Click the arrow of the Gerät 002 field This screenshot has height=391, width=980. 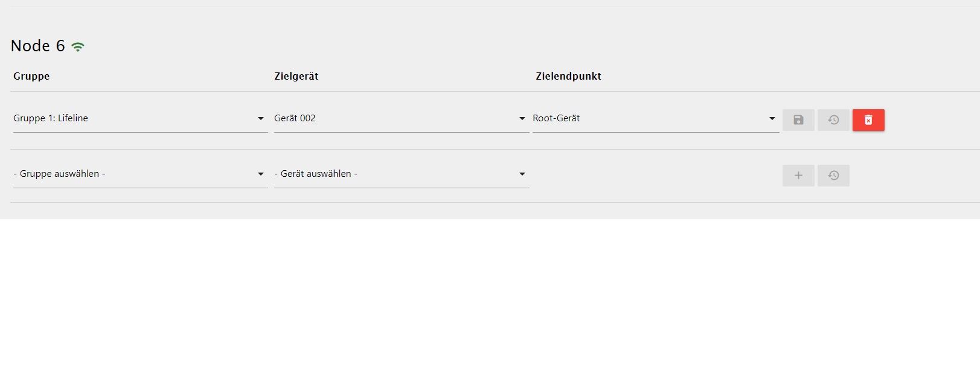pyautogui.click(x=522, y=119)
